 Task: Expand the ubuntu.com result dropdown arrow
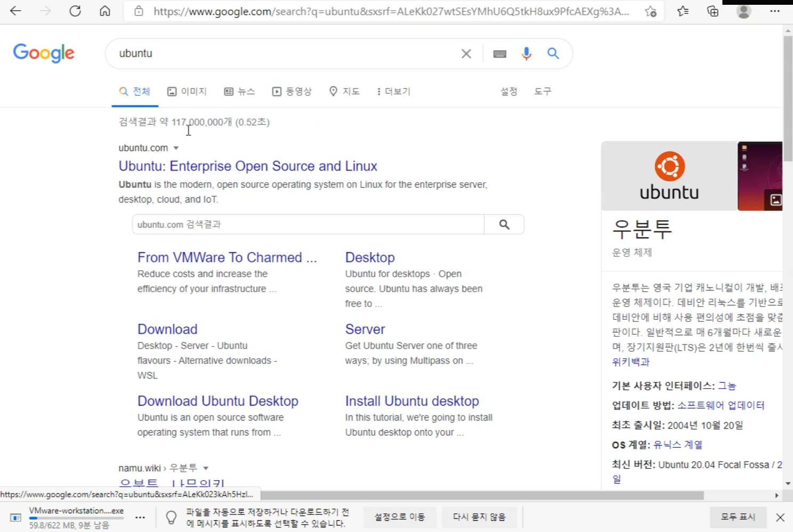click(176, 148)
